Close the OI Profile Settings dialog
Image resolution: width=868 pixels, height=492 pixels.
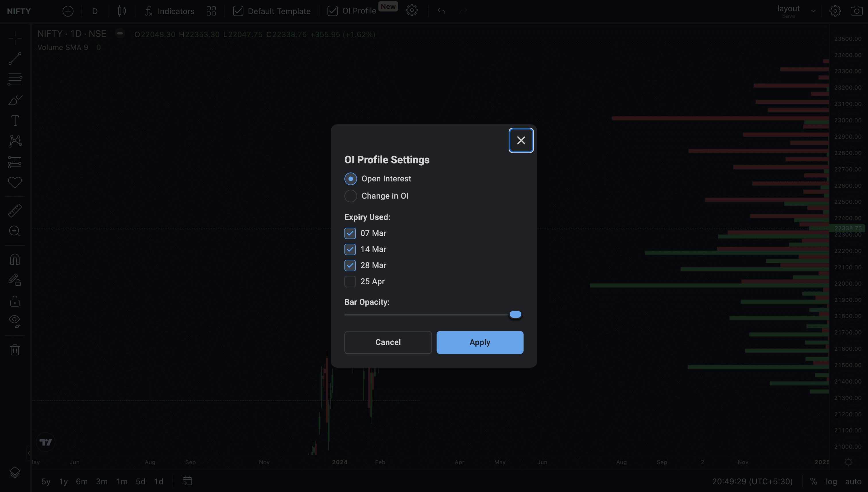(x=521, y=140)
